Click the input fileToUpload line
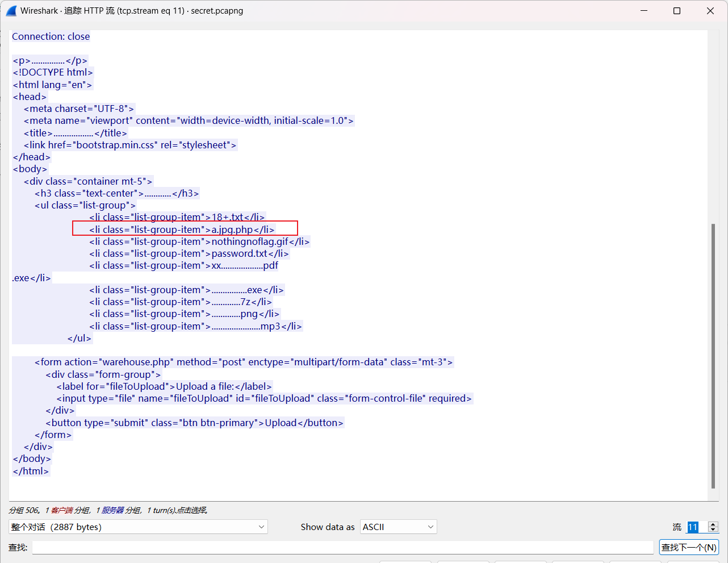Viewport: 728px width, 563px height. pos(264,398)
